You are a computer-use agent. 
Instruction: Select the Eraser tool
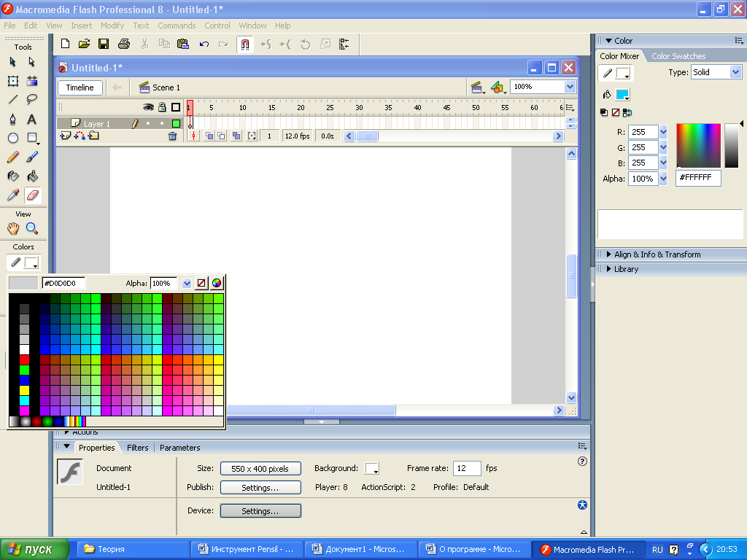click(32, 195)
